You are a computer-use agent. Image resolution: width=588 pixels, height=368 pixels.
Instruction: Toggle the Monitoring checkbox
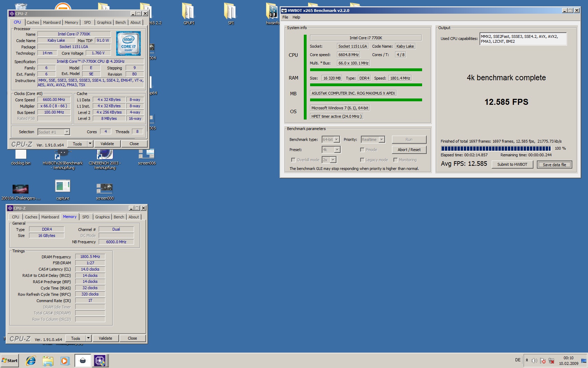(395, 160)
